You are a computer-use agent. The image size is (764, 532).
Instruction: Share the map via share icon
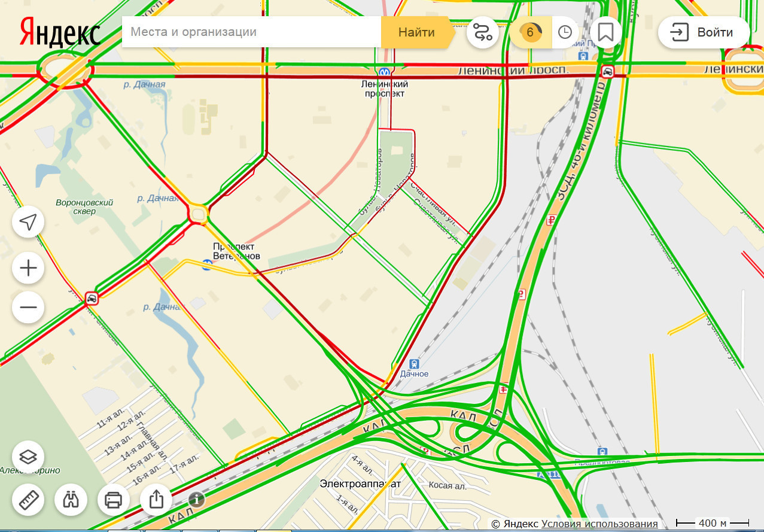click(156, 499)
